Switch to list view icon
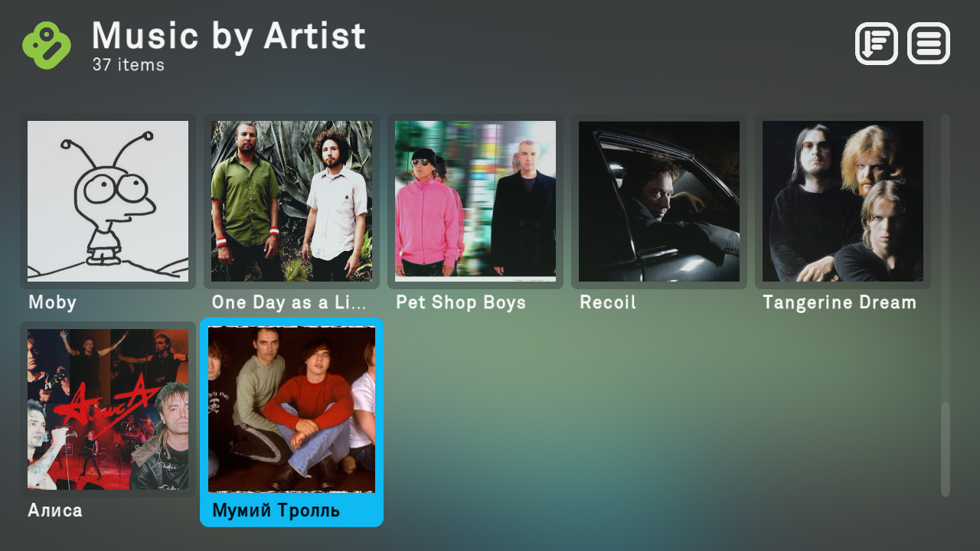 tap(929, 44)
